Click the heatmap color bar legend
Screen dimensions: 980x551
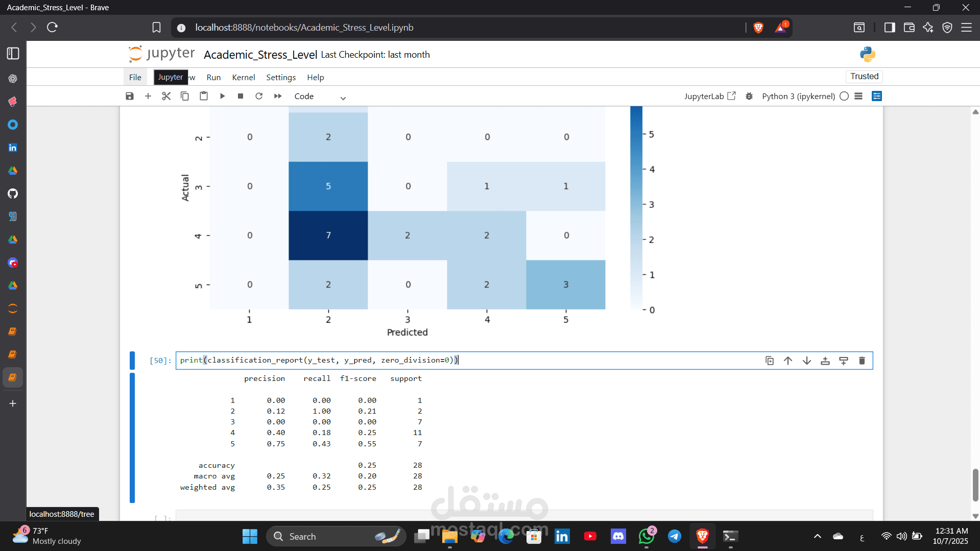click(636, 208)
